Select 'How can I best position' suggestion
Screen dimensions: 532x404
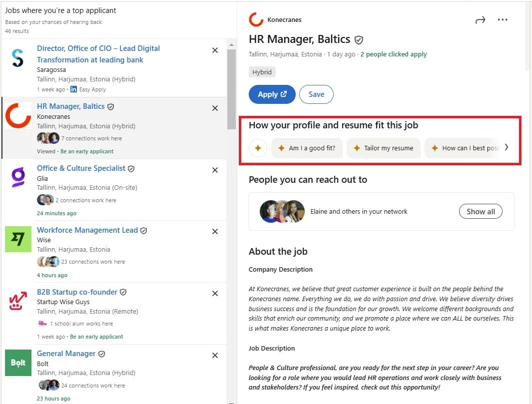point(463,148)
